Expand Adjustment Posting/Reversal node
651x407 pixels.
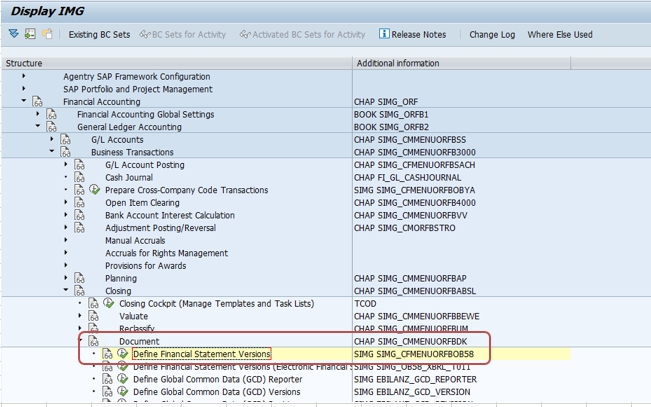click(x=66, y=227)
